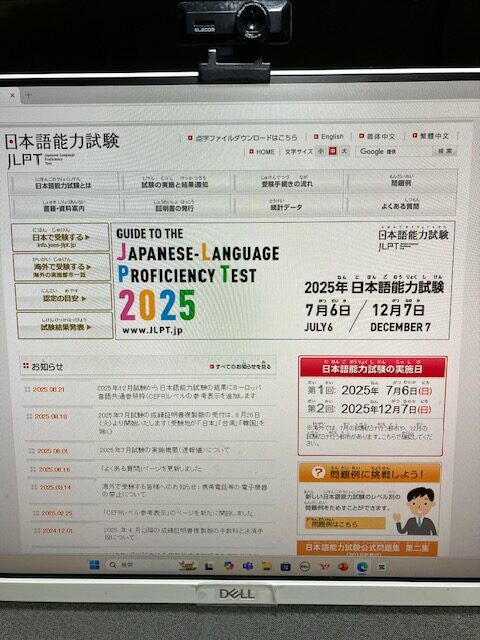Open the Windows Start menu icon

point(94,565)
